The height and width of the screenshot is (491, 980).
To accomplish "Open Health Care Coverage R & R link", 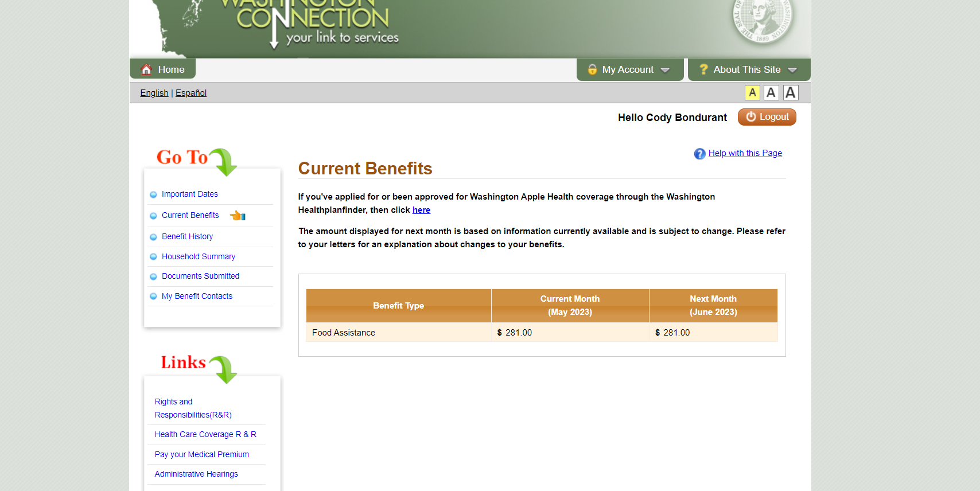I will coord(205,435).
